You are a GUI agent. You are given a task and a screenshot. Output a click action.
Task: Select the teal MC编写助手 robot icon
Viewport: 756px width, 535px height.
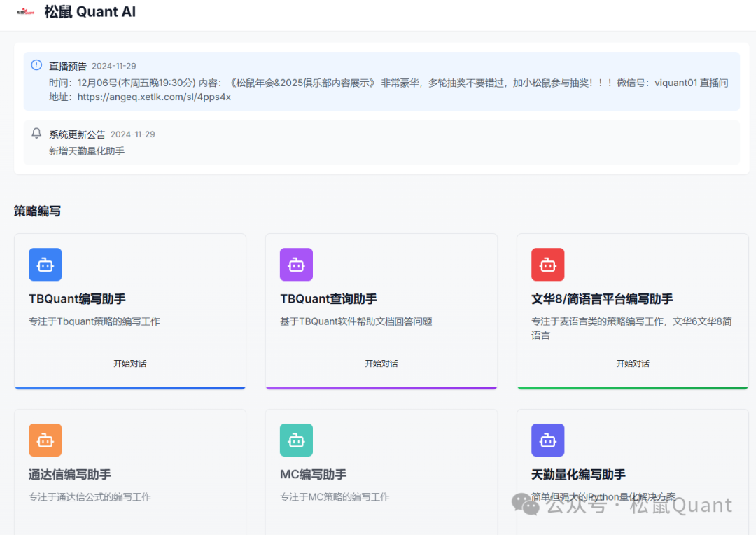coord(296,440)
